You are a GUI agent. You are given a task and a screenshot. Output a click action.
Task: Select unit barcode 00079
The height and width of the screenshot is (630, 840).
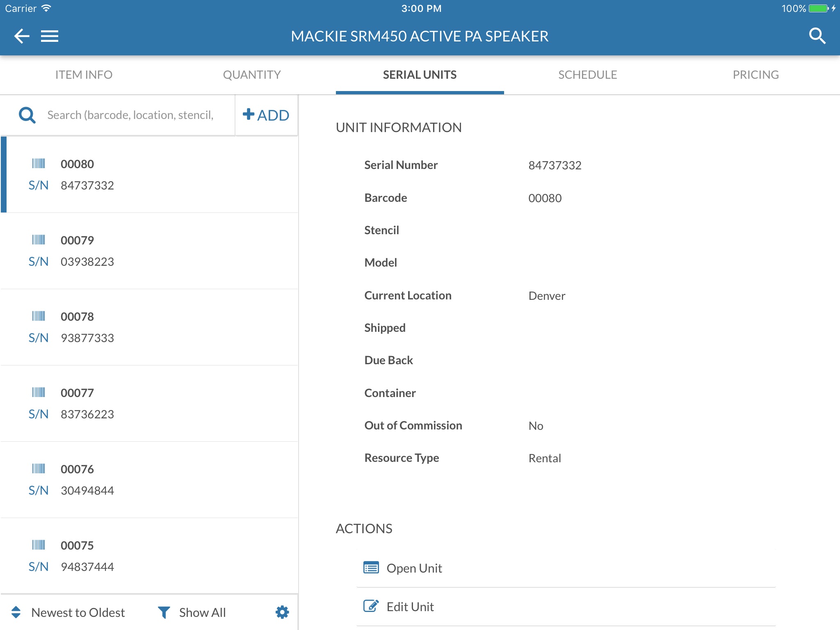(x=77, y=240)
